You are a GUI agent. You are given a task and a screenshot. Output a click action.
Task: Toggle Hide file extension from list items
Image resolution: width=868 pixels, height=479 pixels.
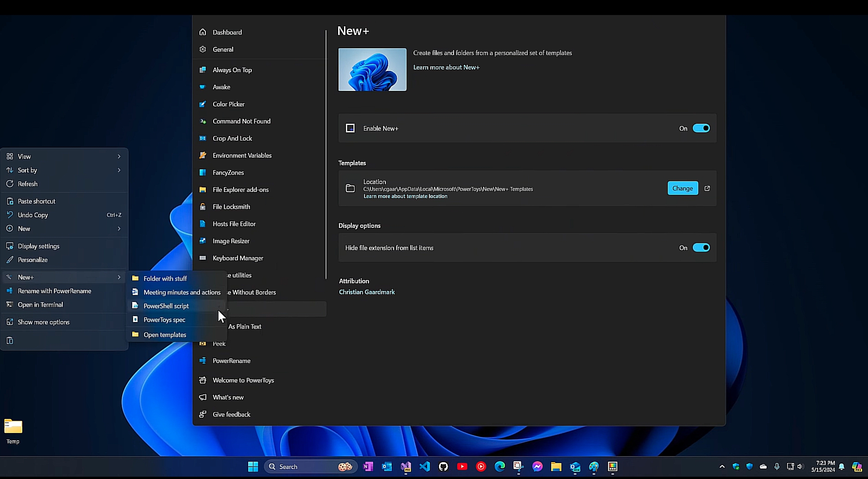pyautogui.click(x=701, y=248)
